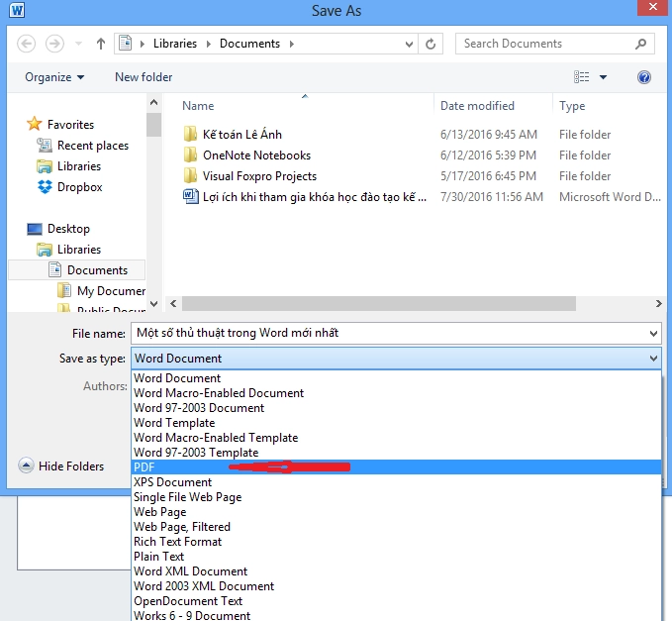Click the Back navigation arrow
This screenshot has height=621, width=672.
point(27,44)
